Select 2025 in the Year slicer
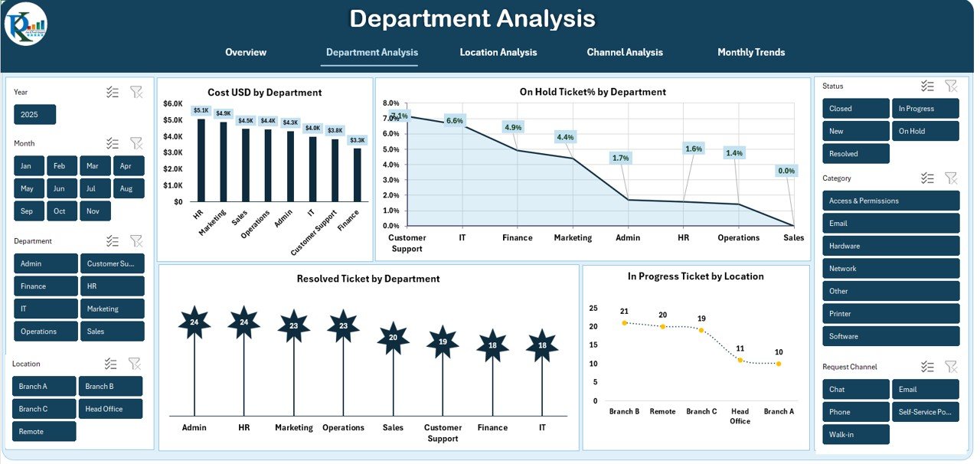980x464 pixels. 34,114
